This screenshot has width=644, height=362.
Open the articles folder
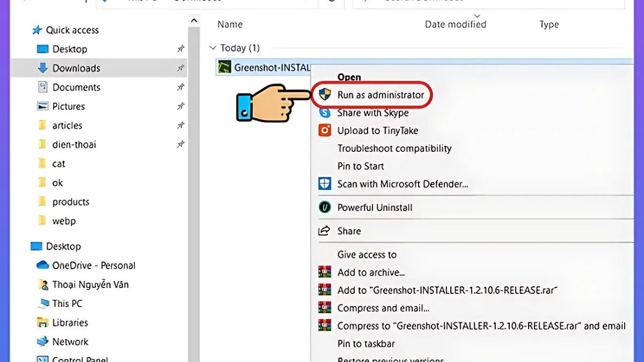tap(67, 125)
